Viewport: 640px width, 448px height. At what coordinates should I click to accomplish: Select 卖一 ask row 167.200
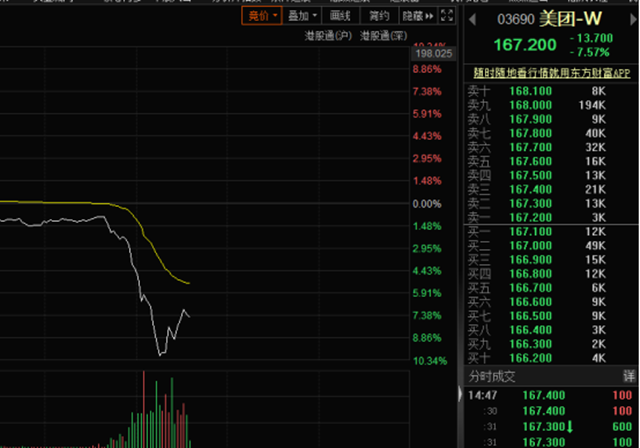[x=551, y=217]
